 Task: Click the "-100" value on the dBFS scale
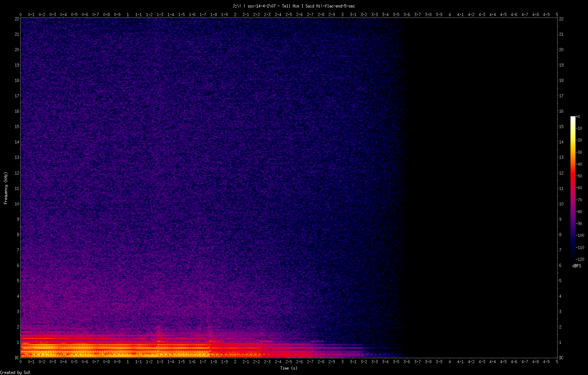pos(580,235)
